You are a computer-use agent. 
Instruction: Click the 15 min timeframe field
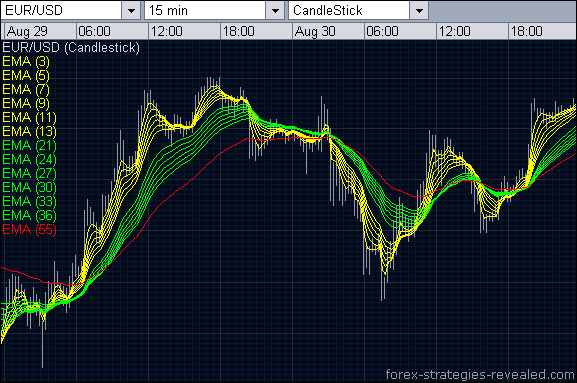click(x=205, y=11)
